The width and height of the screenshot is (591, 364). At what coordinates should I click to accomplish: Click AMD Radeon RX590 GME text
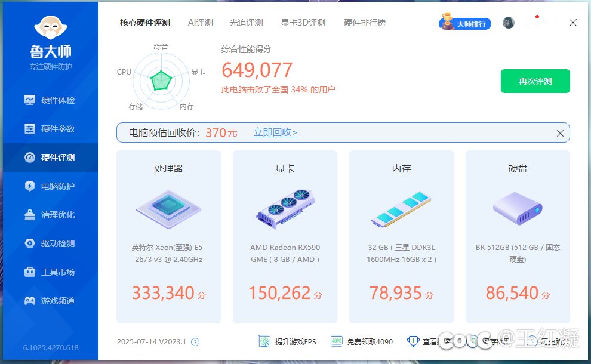point(285,253)
